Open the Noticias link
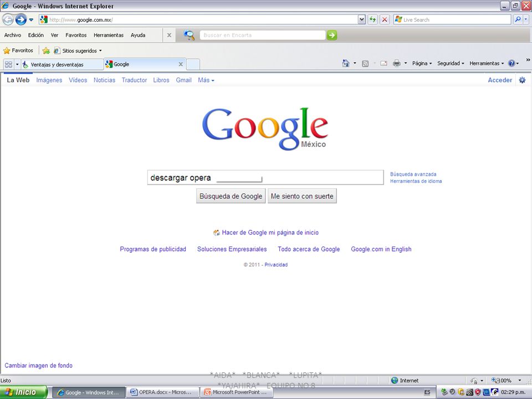Image resolution: width=532 pixels, height=399 pixels. click(105, 80)
